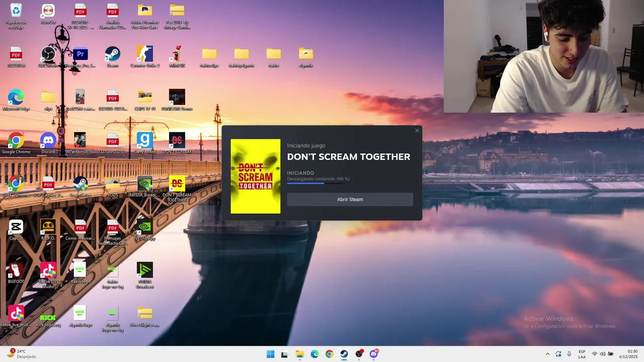Select the NVIDIA_Broadcast installer icon
This screenshot has width=644, height=362.
tap(145, 187)
